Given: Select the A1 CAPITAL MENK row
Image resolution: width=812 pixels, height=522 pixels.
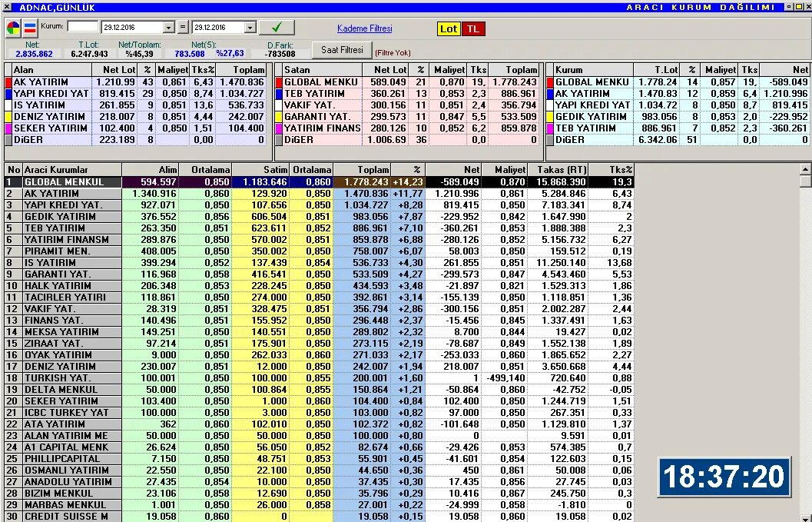Looking at the screenshot, I should (x=320, y=447).
